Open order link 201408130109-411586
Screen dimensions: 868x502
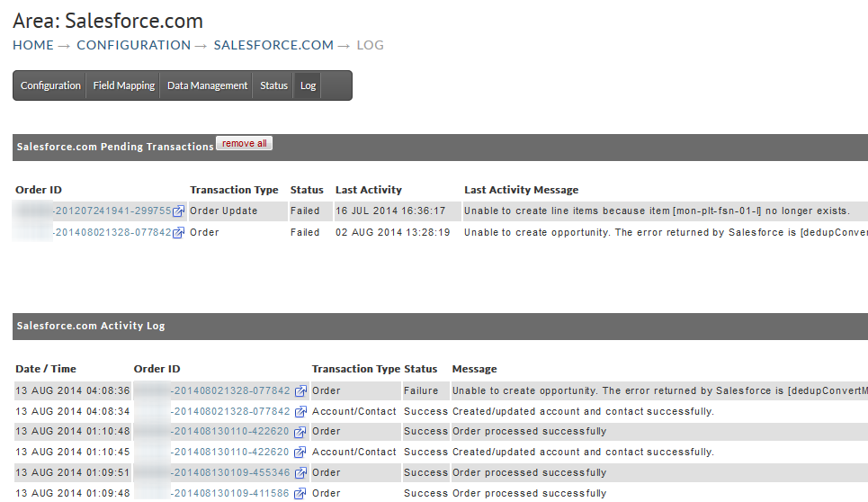click(229, 493)
